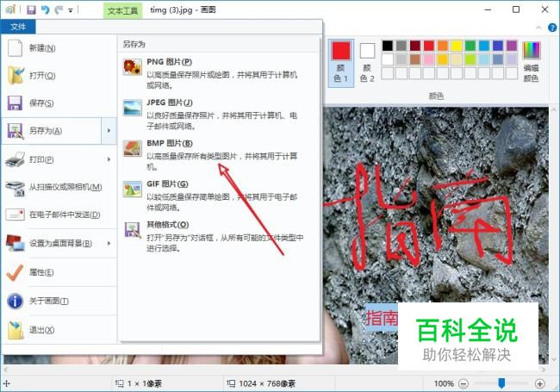Open 属性(E) image properties
The image size is (560, 392).
coord(59,272)
